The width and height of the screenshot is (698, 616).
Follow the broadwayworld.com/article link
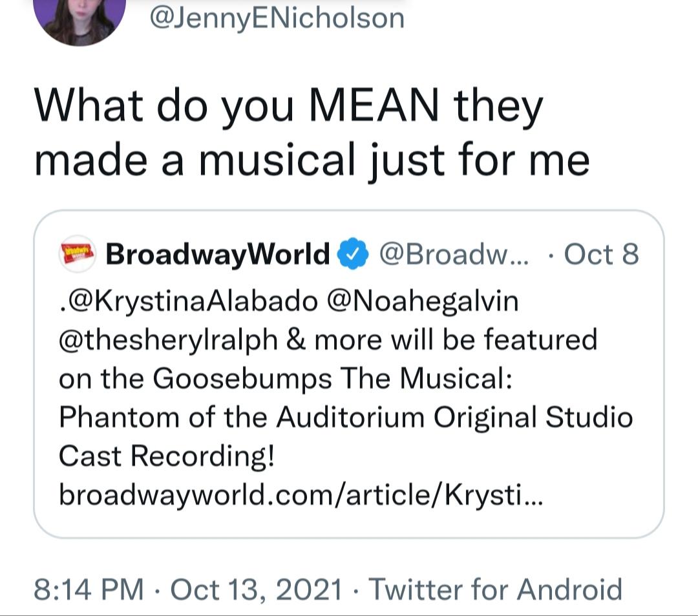(301, 495)
